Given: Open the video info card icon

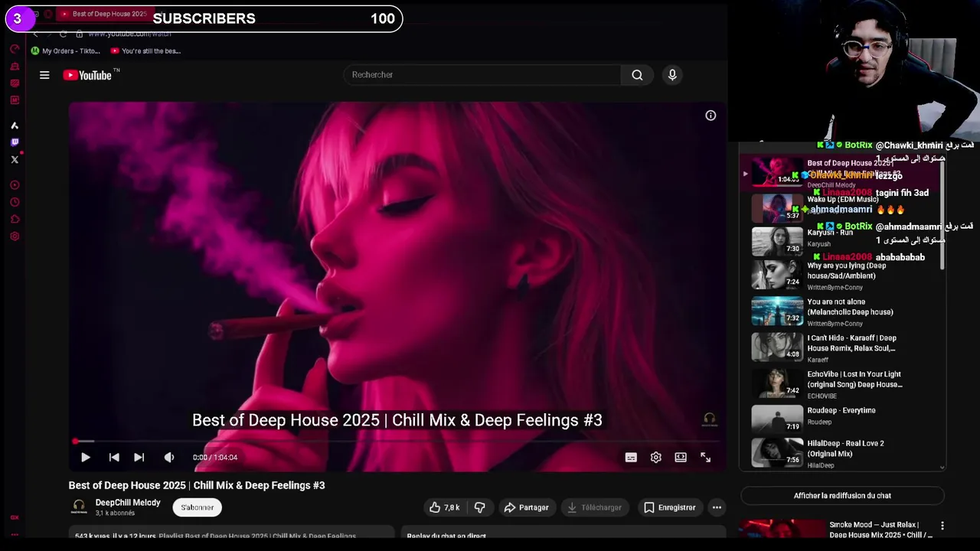Looking at the screenshot, I should click(x=710, y=116).
